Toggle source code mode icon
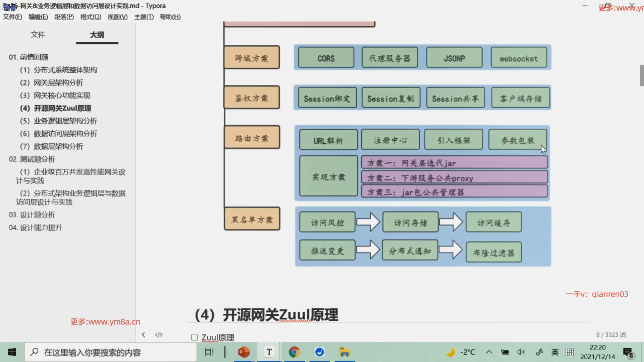 click(x=159, y=335)
